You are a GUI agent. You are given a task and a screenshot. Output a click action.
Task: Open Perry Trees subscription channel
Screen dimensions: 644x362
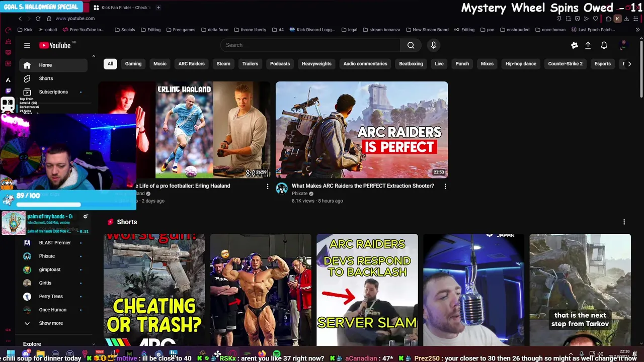[54, 297]
